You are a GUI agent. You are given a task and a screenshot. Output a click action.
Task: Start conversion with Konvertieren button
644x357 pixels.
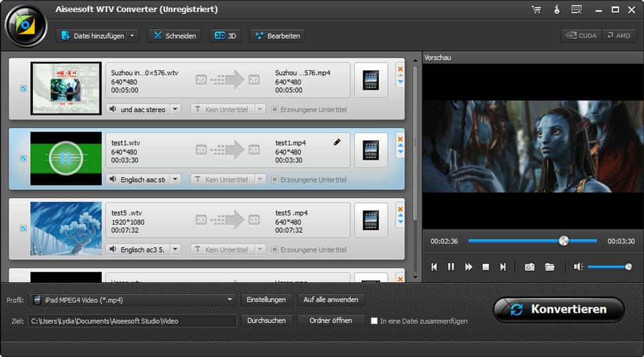coord(559,309)
